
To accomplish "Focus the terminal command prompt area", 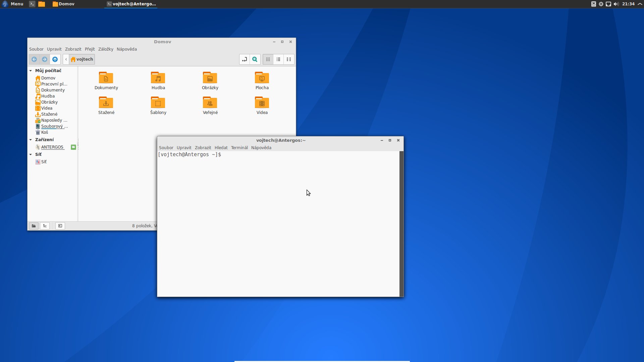I will tap(278, 224).
